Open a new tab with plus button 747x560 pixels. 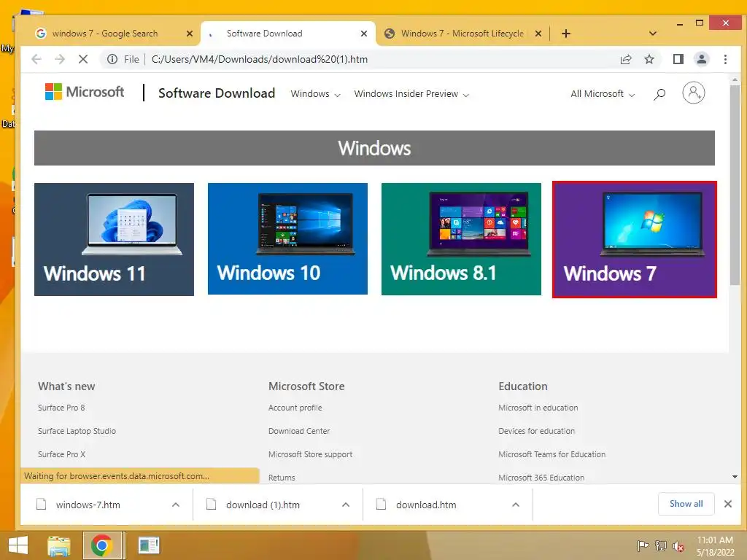(566, 34)
